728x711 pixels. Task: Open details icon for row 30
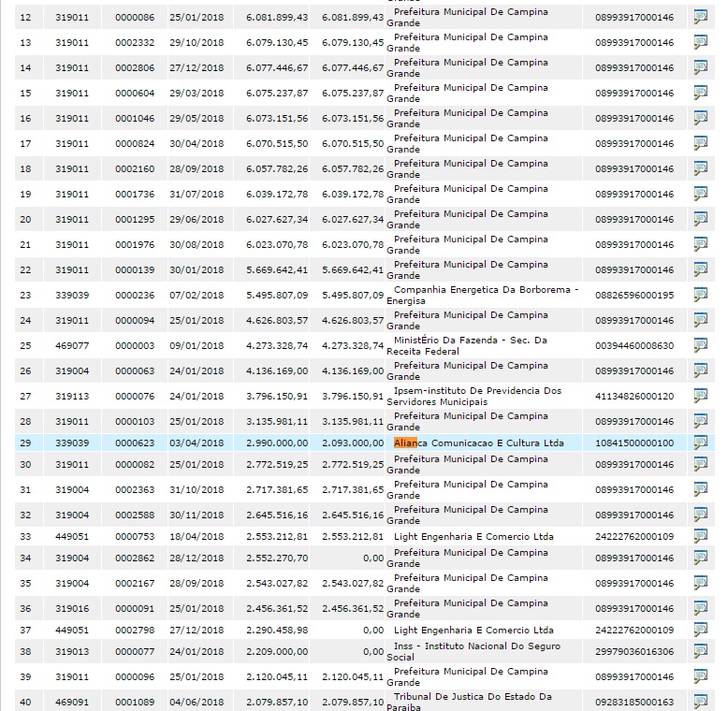701,465
